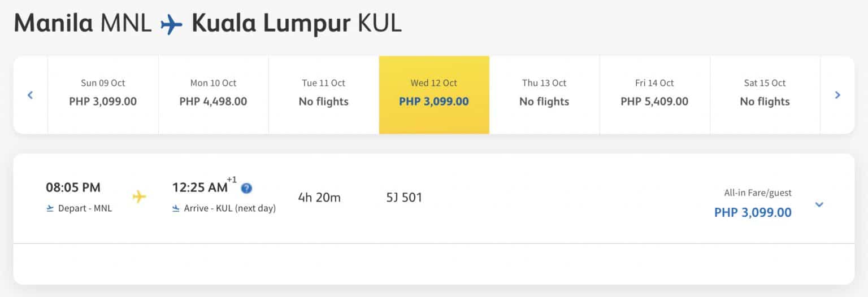Show previous week of dates
Screen dimensions: 868x297
31,95
